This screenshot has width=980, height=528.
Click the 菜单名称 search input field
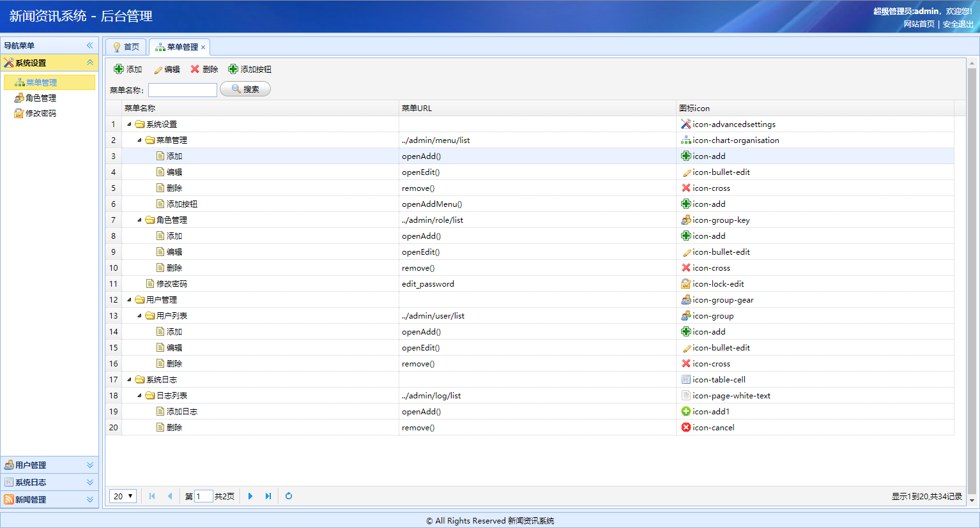coord(183,90)
